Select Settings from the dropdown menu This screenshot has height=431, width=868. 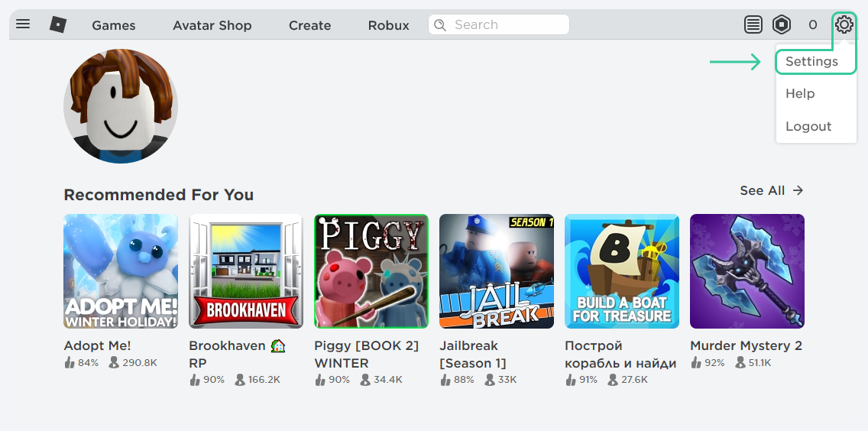click(811, 62)
